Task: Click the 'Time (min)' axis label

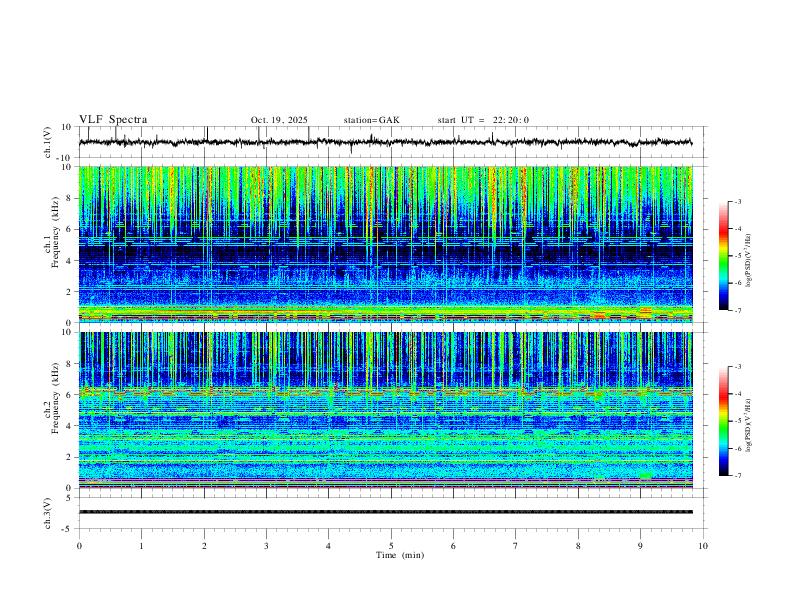Action: click(400, 555)
